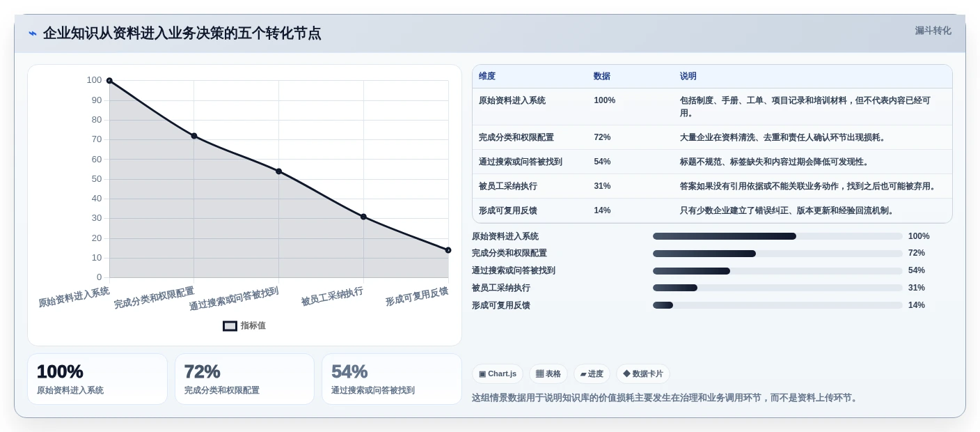980x432 pixels.
Task: Click the 原始资料进入系统 100% progress bar
Action: [x=777, y=236]
